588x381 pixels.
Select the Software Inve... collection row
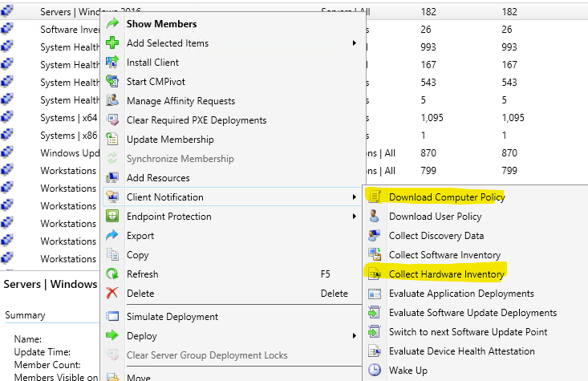coord(70,29)
